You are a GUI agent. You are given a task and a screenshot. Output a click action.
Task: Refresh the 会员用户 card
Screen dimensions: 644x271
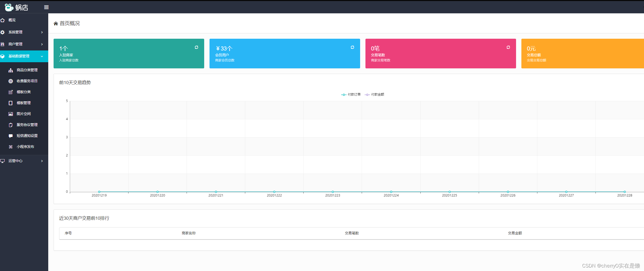352,47
